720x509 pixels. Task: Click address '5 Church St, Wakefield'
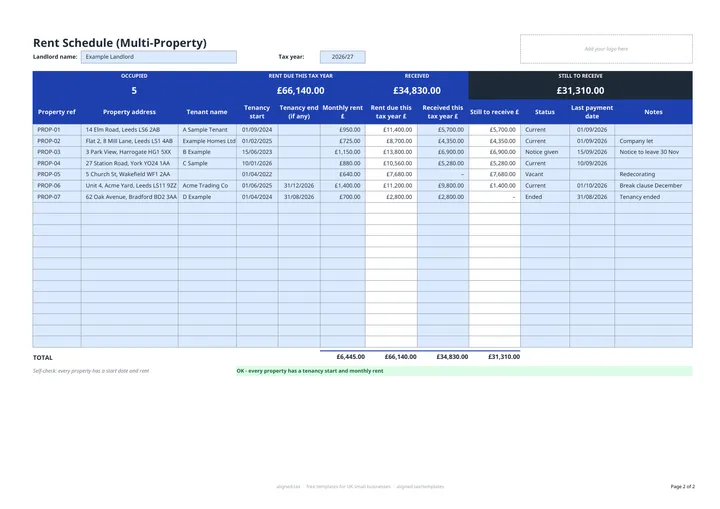coord(129,175)
